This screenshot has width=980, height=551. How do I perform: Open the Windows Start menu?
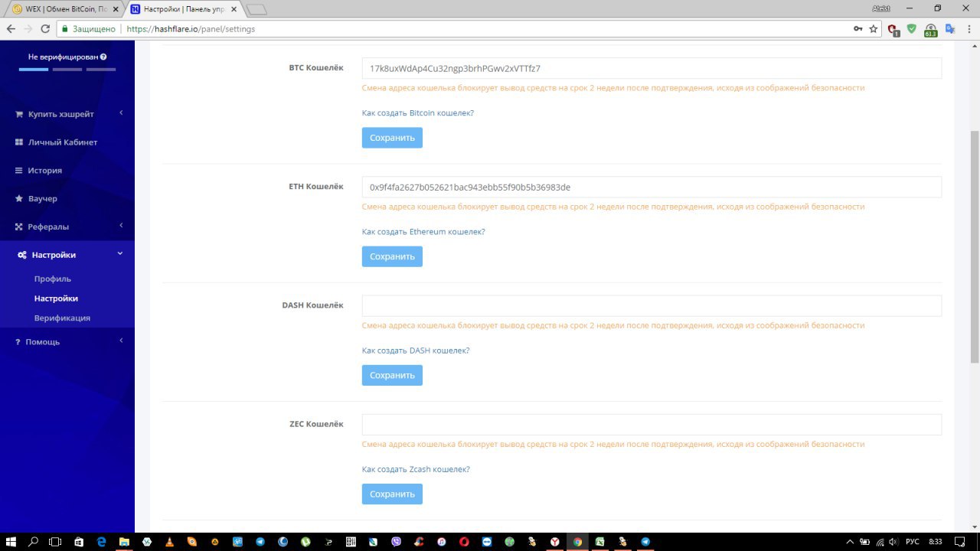(x=12, y=541)
